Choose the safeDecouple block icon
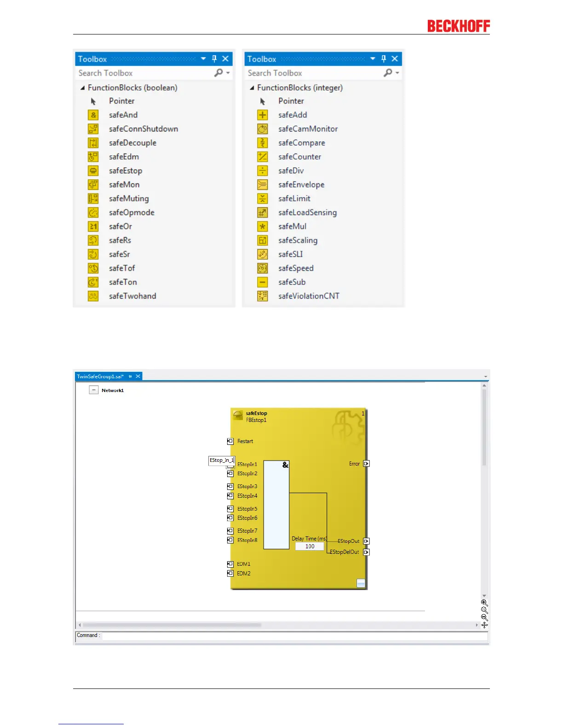 [93, 143]
